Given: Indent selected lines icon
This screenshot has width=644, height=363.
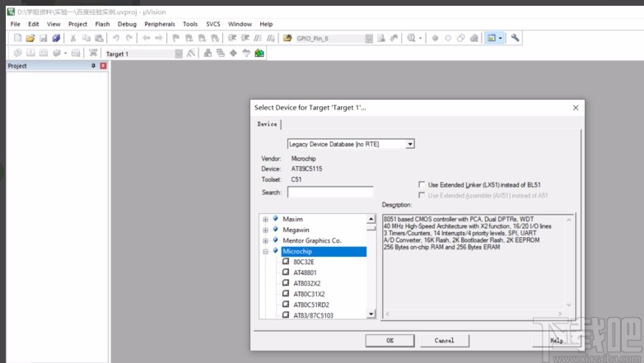Looking at the screenshot, I should coord(232,38).
